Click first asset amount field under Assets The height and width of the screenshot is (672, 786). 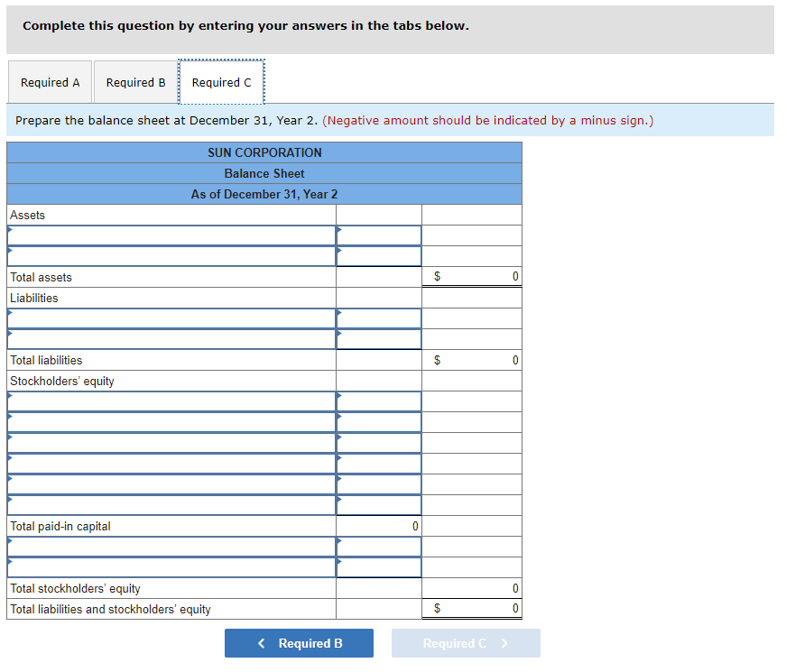coord(379,235)
